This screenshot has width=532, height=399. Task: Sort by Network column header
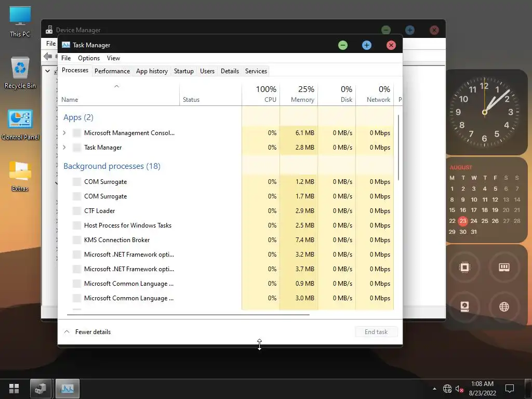[375, 94]
